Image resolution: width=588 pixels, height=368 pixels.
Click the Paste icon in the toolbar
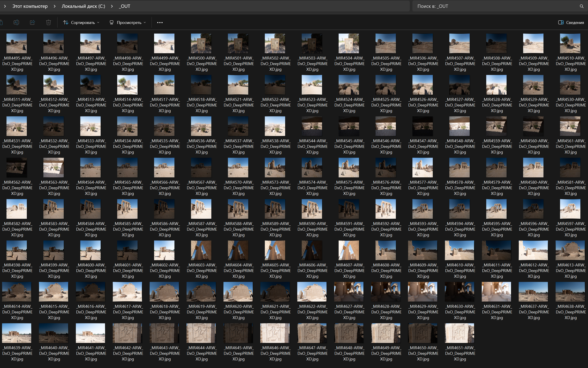pyautogui.click(x=1, y=22)
